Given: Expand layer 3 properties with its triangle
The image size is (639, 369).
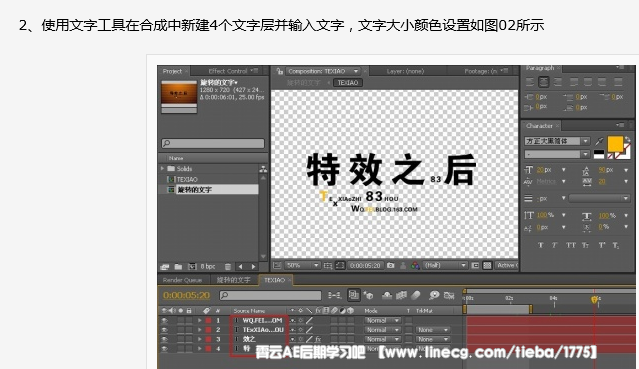Looking at the screenshot, I should coord(199,339).
